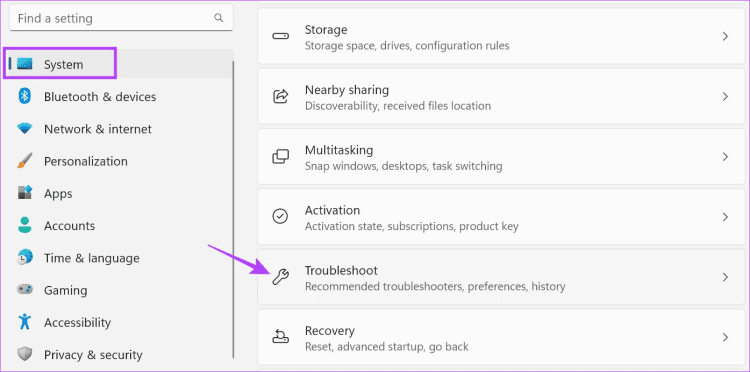This screenshot has height=372, width=750.
Task: Click the Storage title text
Action: (x=326, y=30)
